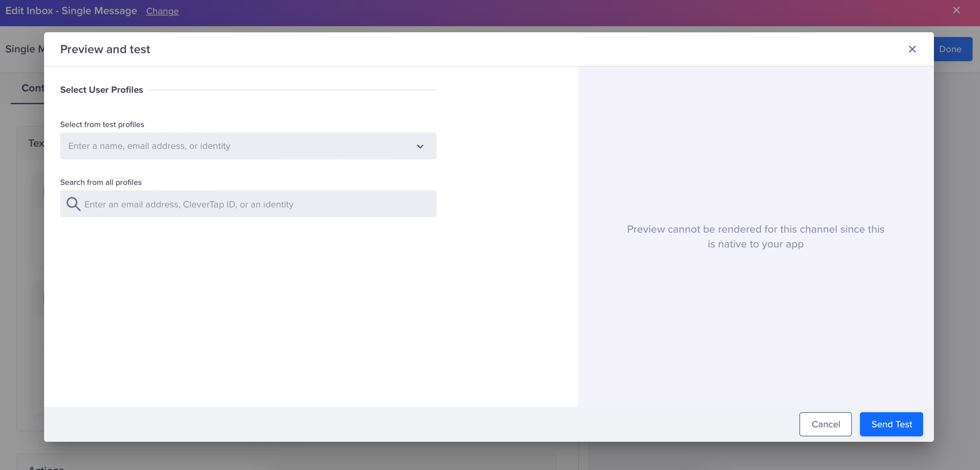The width and height of the screenshot is (980, 470).
Task: Open the test profiles dropdown chevron
Action: point(420,146)
